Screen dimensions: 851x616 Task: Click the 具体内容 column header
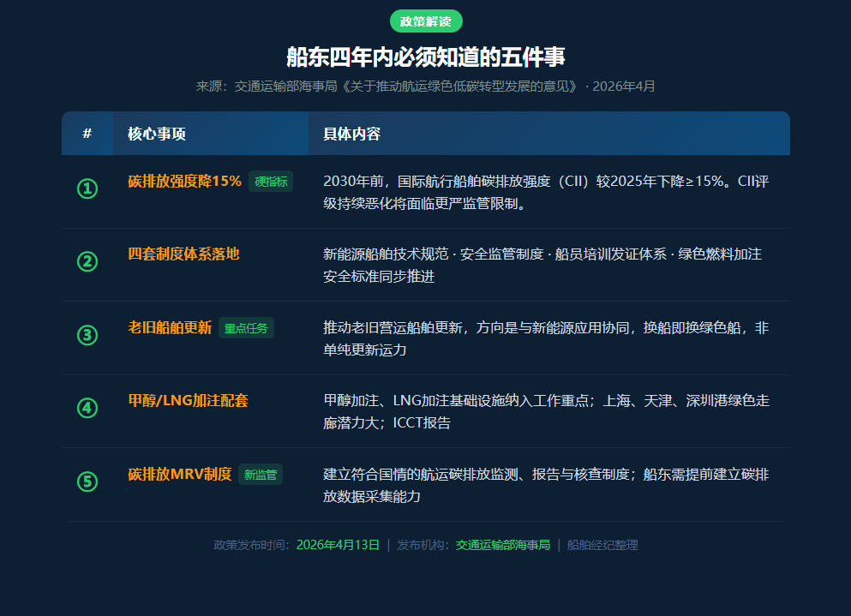(351, 134)
